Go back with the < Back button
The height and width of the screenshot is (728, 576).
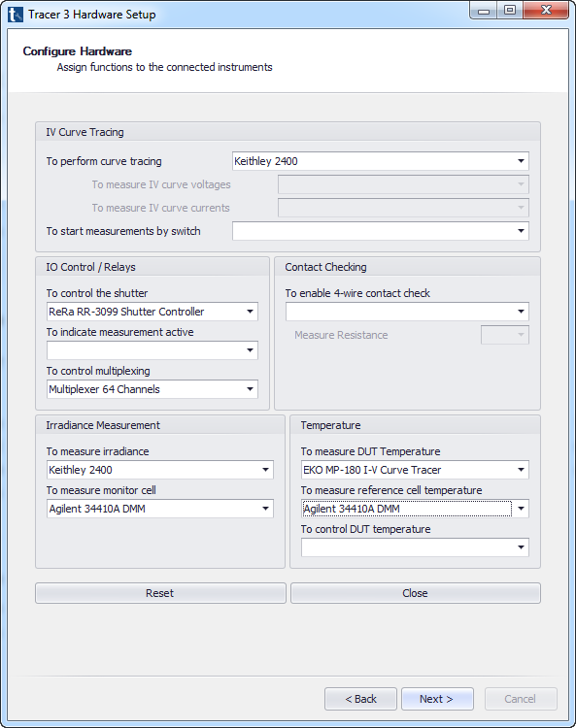(x=360, y=699)
